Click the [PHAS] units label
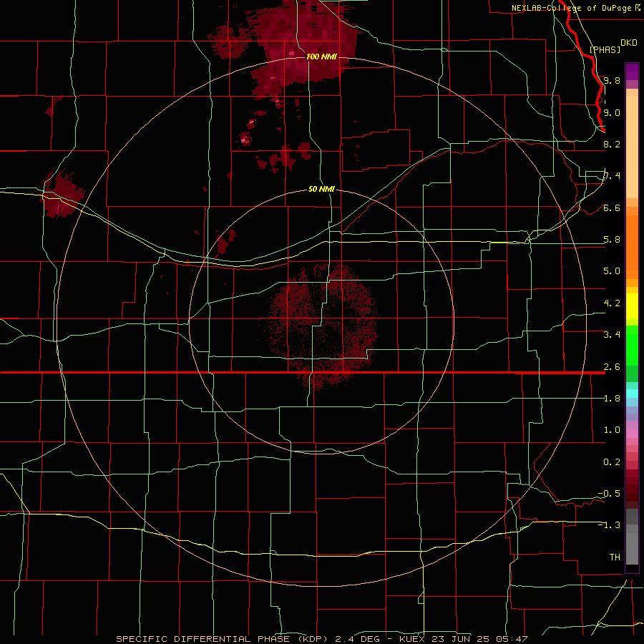The width and height of the screenshot is (644, 644). click(605, 49)
